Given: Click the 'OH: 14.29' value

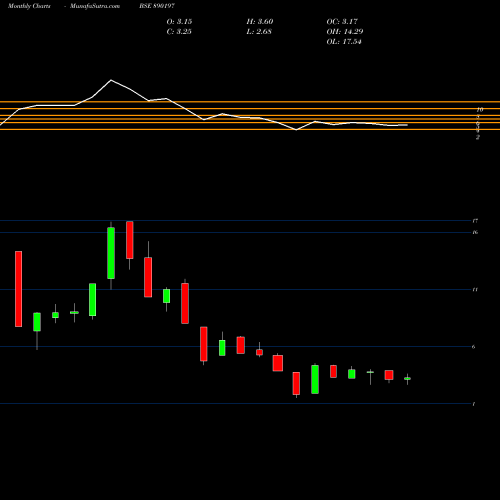Looking at the screenshot, I should click(345, 32).
